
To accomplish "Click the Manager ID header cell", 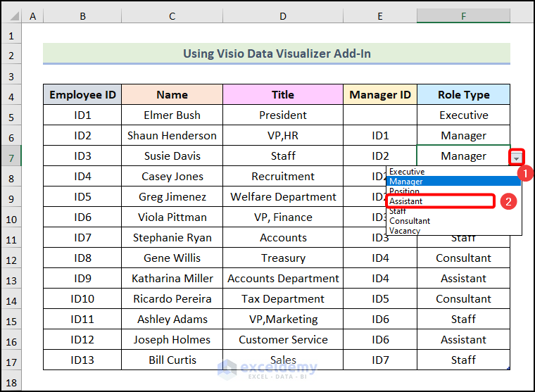I will [380, 95].
